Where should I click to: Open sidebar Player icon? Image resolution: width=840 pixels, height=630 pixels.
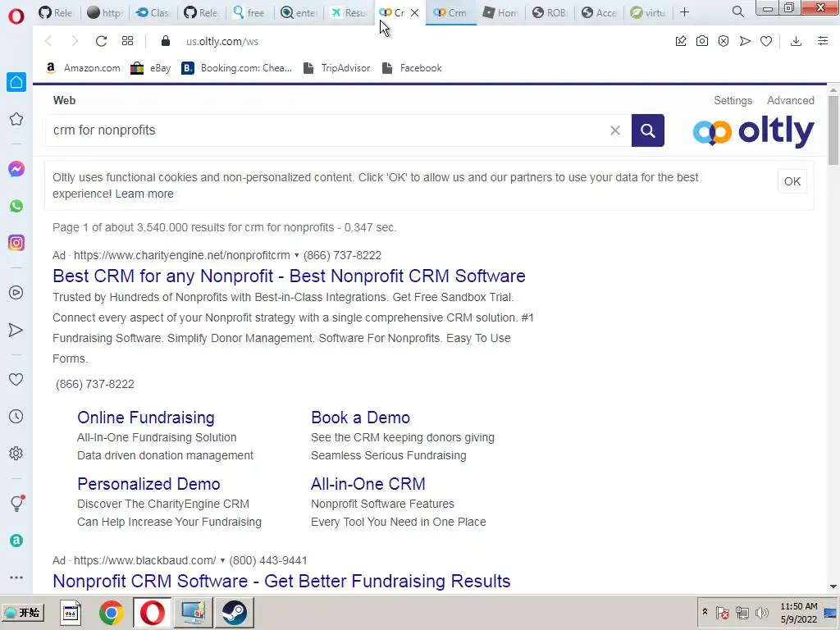tap(16, 293)
